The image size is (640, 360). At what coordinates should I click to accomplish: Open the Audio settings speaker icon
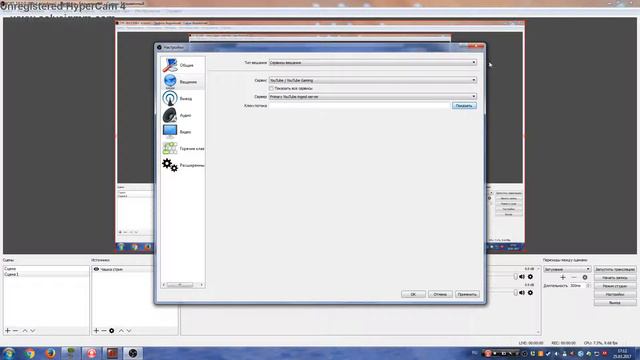(x=170, y=115)
